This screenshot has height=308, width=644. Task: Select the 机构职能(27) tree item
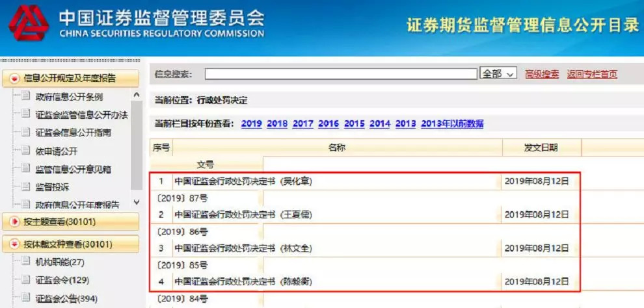click(60, 262)
